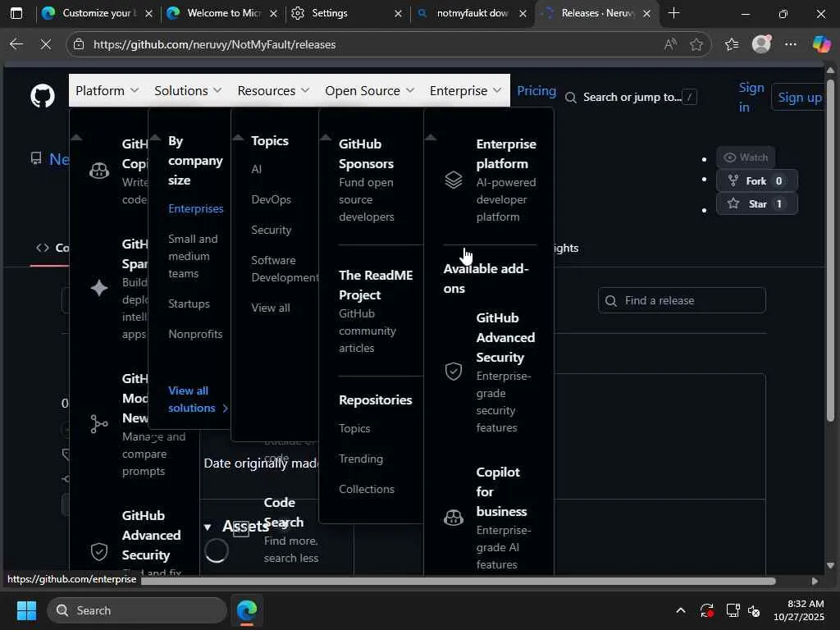The image size is (840, 630).
Task: Open Collections repositories link
Action: (x=367, y=489)
